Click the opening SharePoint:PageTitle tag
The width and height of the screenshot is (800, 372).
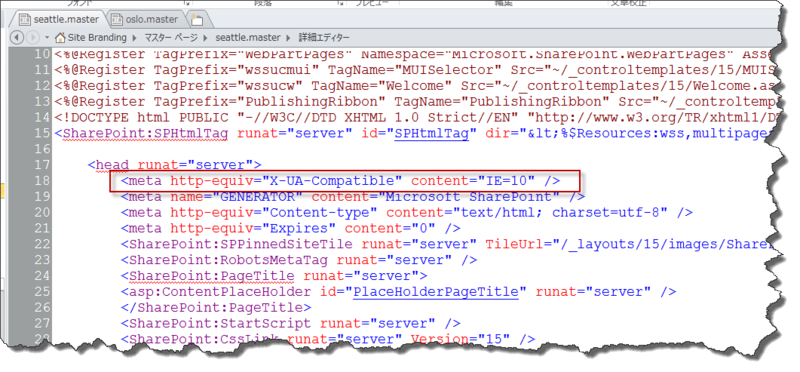pos(274,276)
